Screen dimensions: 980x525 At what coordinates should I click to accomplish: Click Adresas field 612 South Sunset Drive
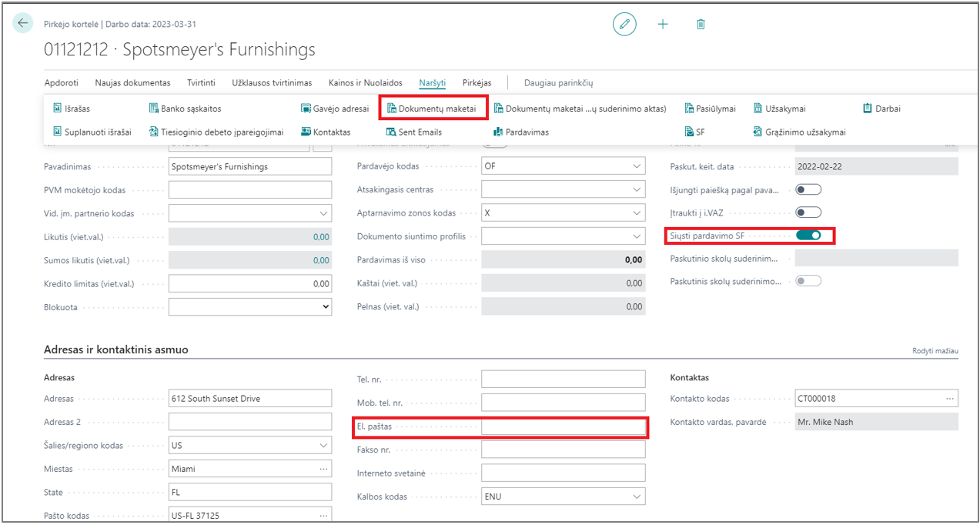(249, 398)
